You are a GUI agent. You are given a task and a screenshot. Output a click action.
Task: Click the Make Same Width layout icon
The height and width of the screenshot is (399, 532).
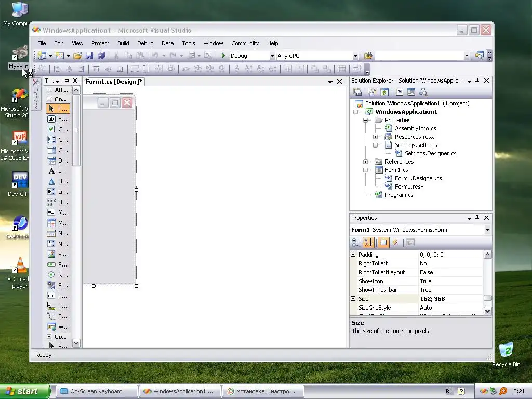(x=135, y=69)
